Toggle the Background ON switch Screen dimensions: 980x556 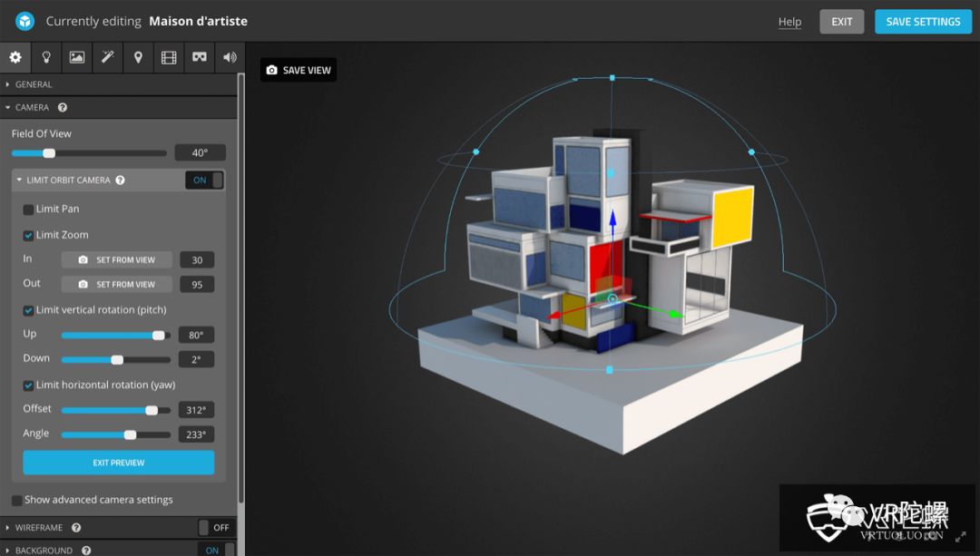click(216, 550)
